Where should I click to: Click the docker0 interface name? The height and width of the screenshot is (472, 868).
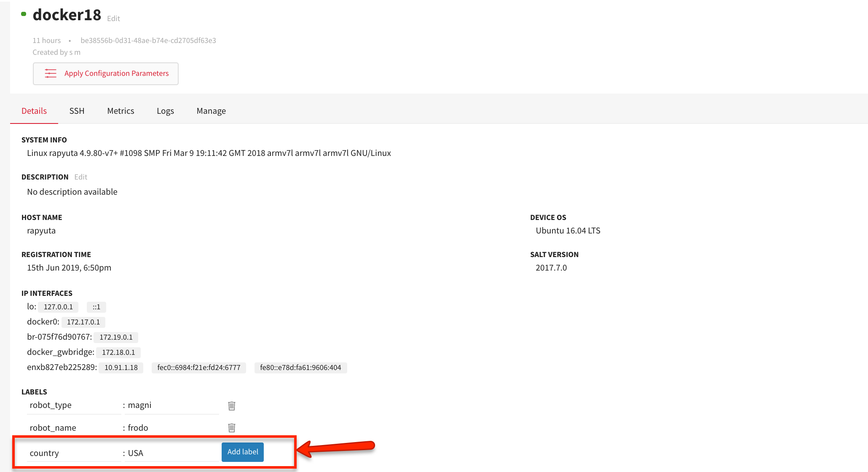coord(43,322)
